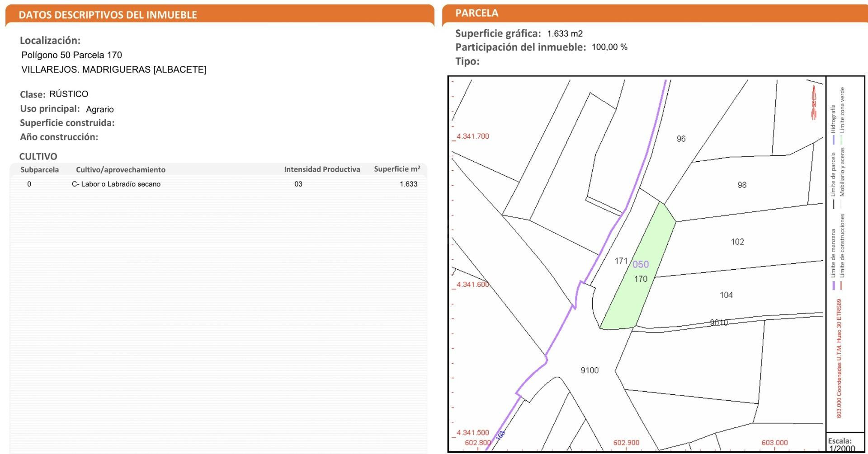Click graphic surface value '1.633 m2'
Screen dimensions: 868x454
pos(565,34)
